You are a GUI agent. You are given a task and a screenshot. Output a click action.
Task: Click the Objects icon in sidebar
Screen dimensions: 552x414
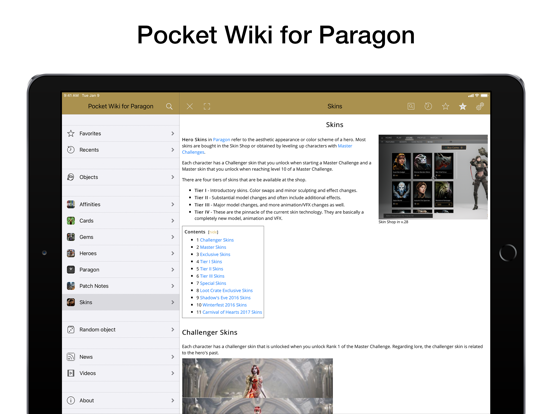71,177
